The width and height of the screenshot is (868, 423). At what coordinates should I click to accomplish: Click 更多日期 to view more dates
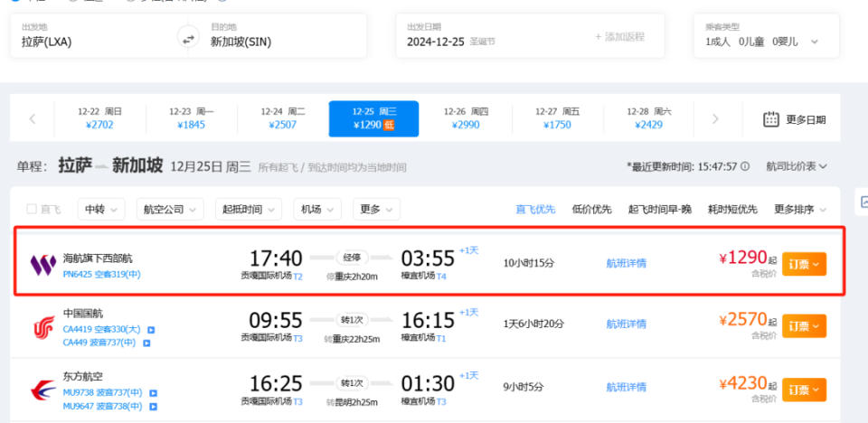(x=806, y=119)
